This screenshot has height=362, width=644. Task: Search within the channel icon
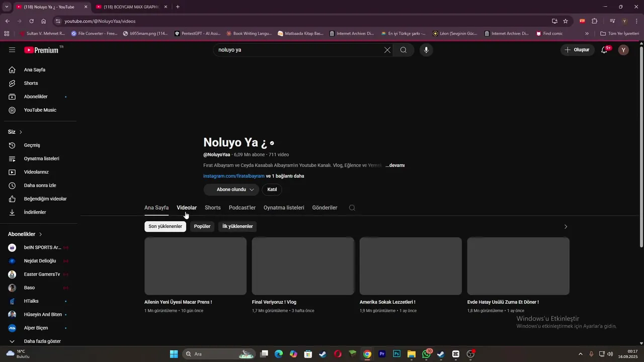coord(352,208)
